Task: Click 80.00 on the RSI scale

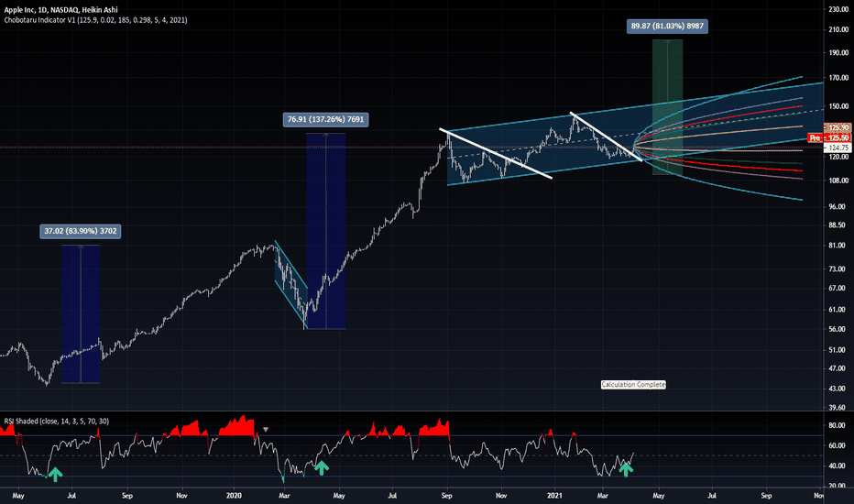Action: click(x=837, y=425)
